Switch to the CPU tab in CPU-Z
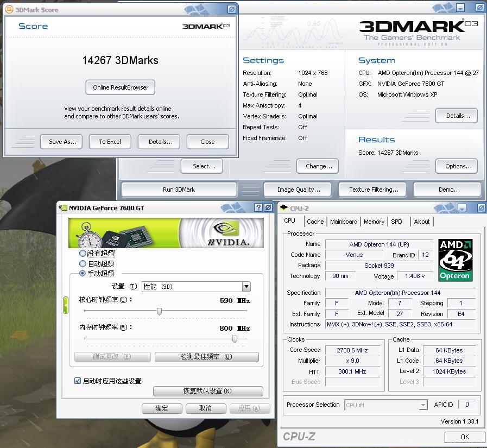Viewport: 487px width, 448px height. pyautogui.click(x=290, y=220)
